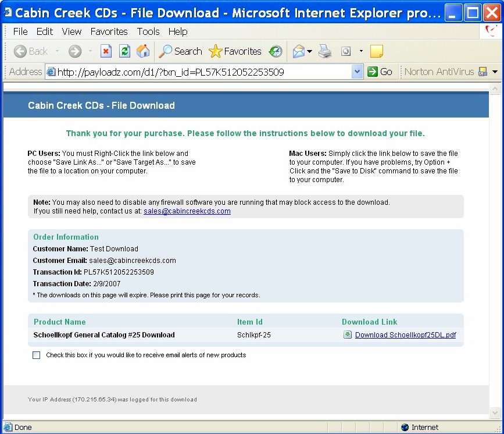Expand the Forward button history dropdown arrow
The image size is (504, 434).
[90, 51]
